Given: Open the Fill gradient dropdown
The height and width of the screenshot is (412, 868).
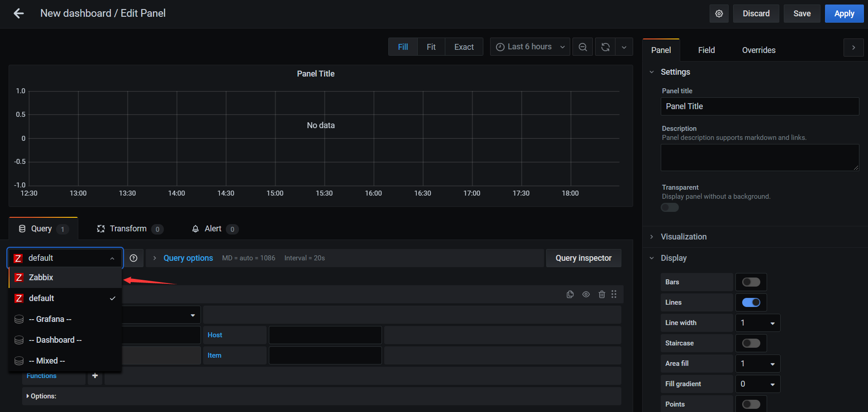Looking at the screenshot, I should click(758, 384).
